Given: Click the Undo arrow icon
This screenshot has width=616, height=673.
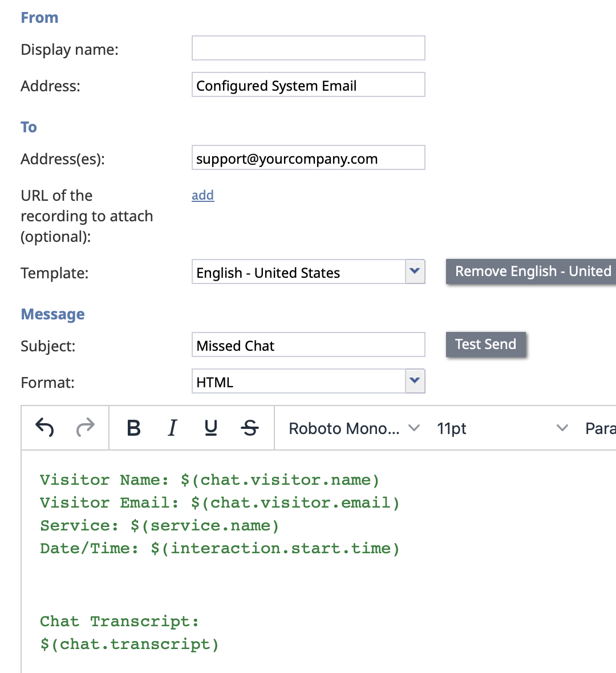Looking at the screenshot, I should pos(44,427).
